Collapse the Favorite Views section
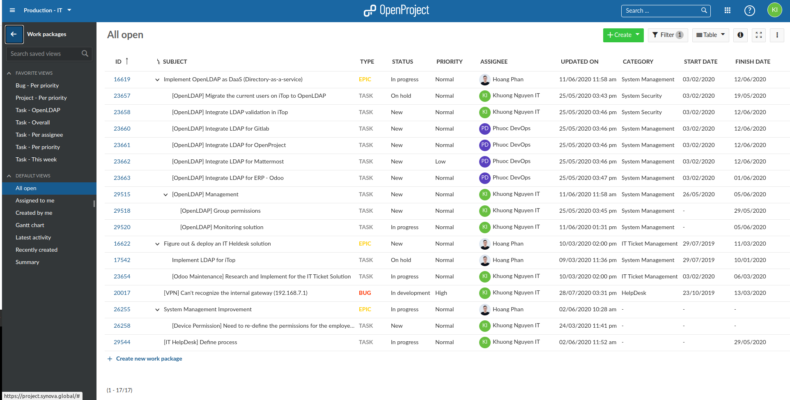Screen dimensions: 790x400 coord(6,73)
